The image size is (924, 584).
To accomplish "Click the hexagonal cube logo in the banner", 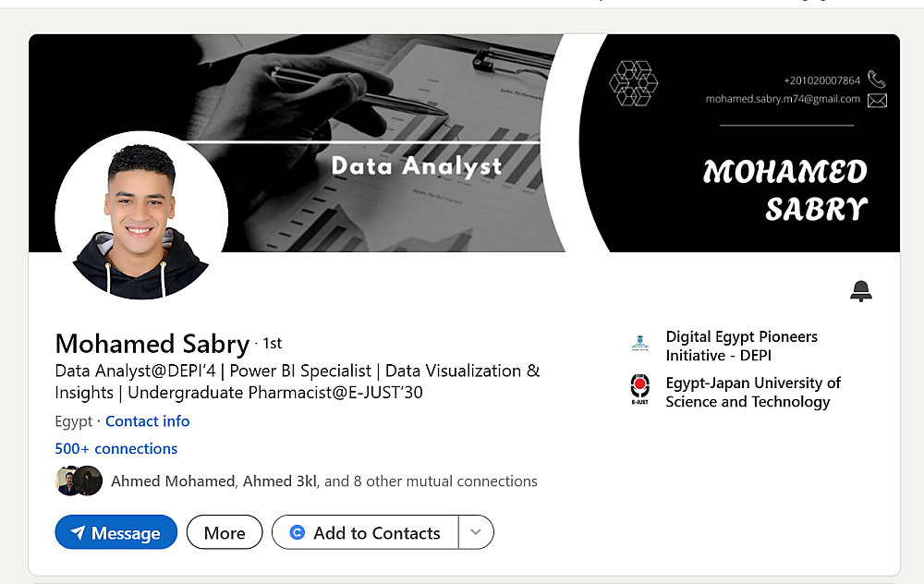I will 634,83.
